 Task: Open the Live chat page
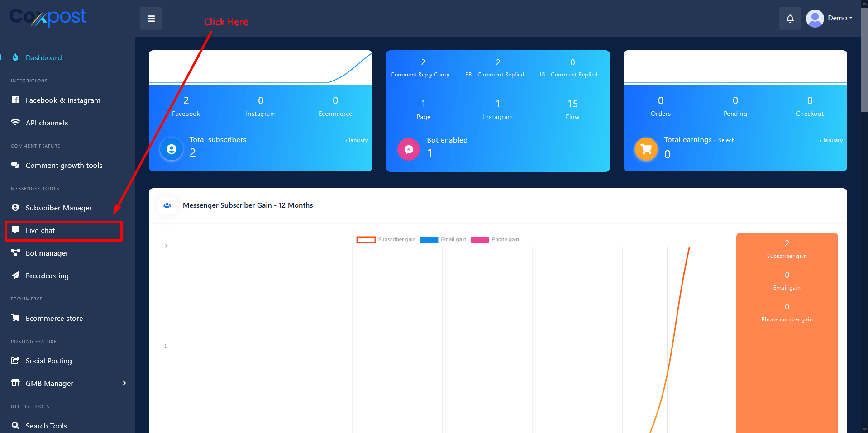pos(40,230)
